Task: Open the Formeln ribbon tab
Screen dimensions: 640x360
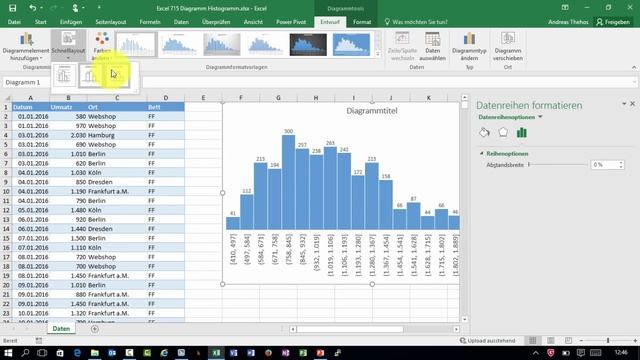Action: click(150, 22)
